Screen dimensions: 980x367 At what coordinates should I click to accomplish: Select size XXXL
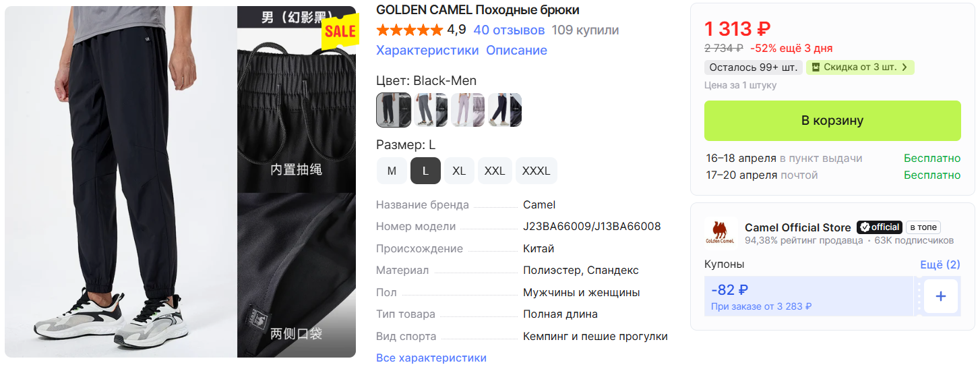[537, 171]
